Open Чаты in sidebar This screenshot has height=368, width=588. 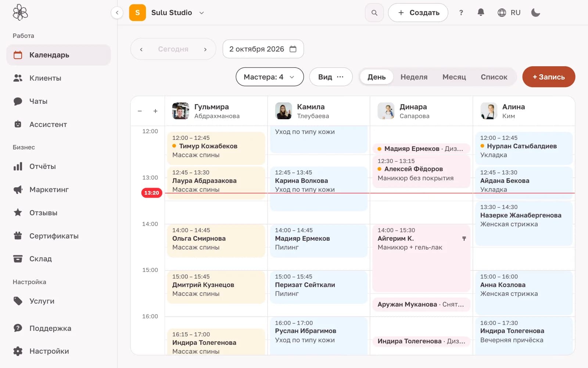(x=58, y=101)
